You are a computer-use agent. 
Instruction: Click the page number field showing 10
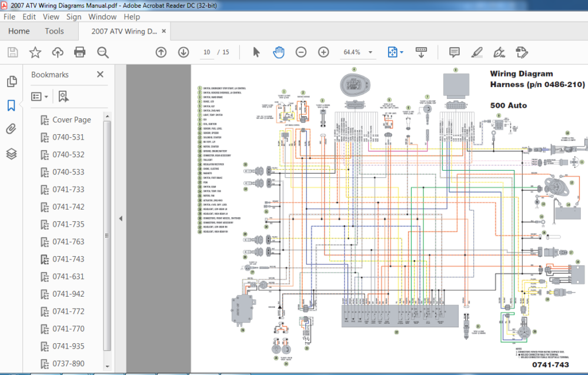(x=206, y=52)
